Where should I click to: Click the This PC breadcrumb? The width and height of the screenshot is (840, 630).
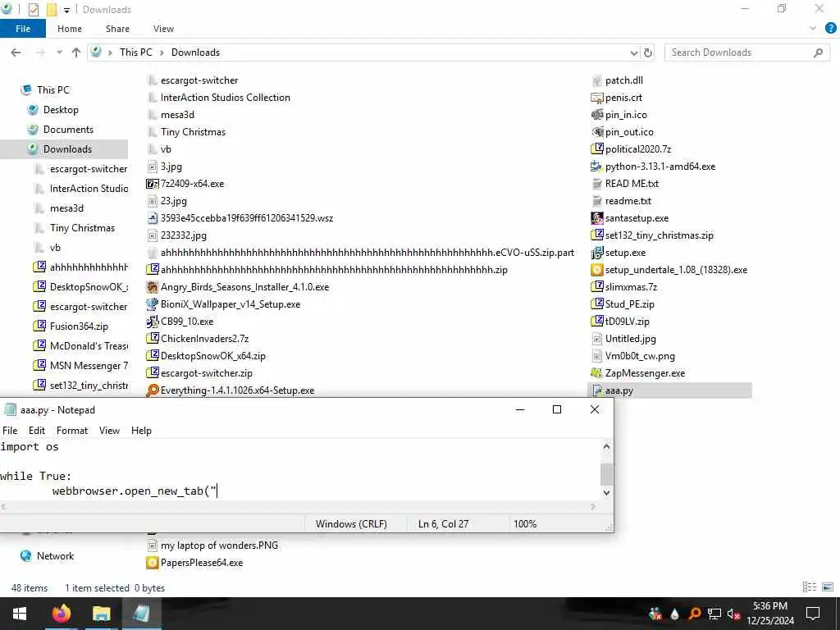click(x=135, y=52)
